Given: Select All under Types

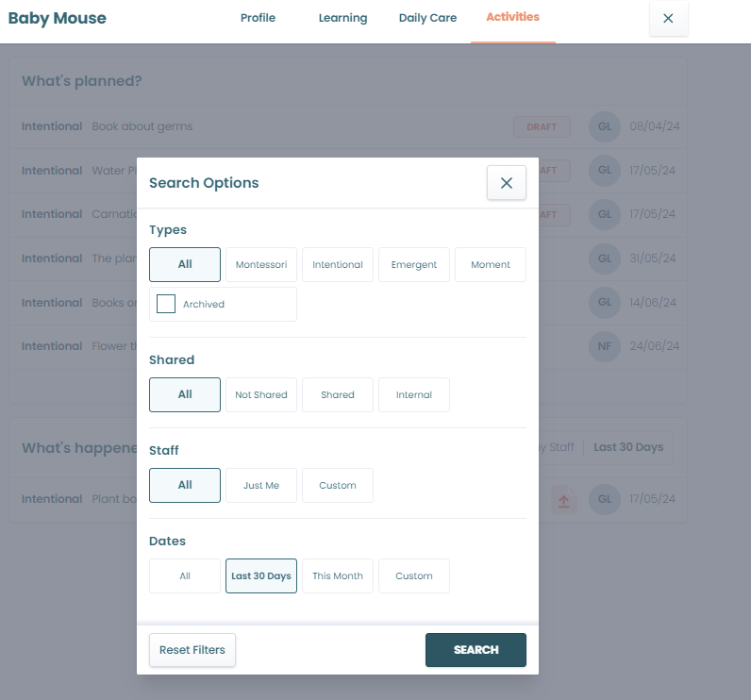Looking at the screenshot, I should click(185, 264).
